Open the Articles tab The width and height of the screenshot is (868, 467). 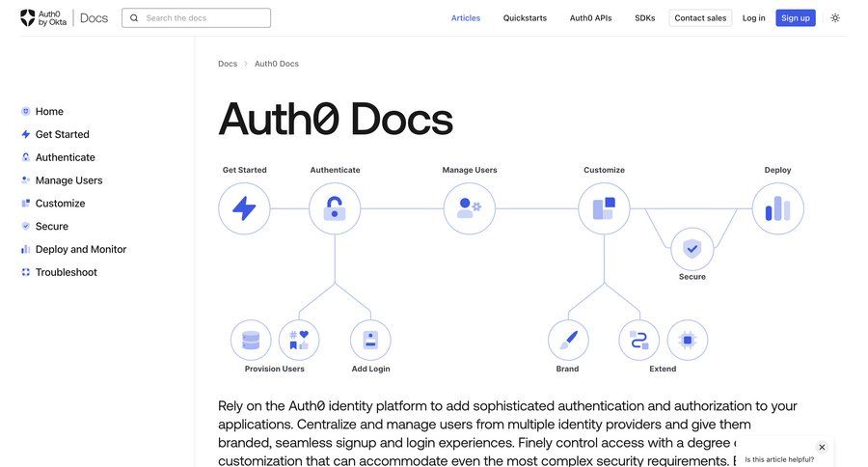[466, 17]
